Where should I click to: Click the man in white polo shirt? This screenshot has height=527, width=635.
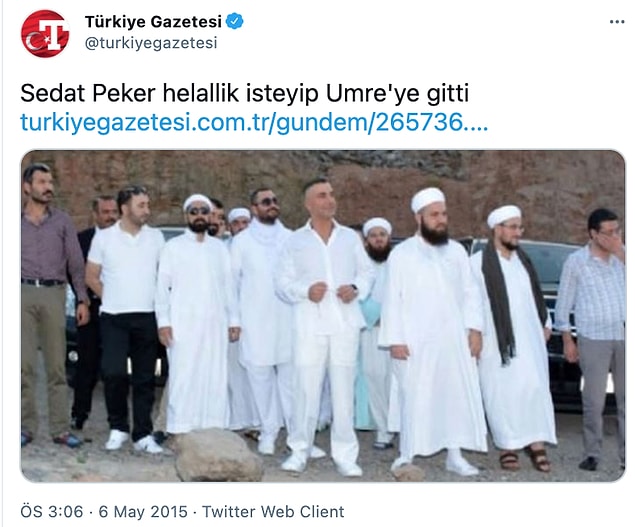pos(128,318)
